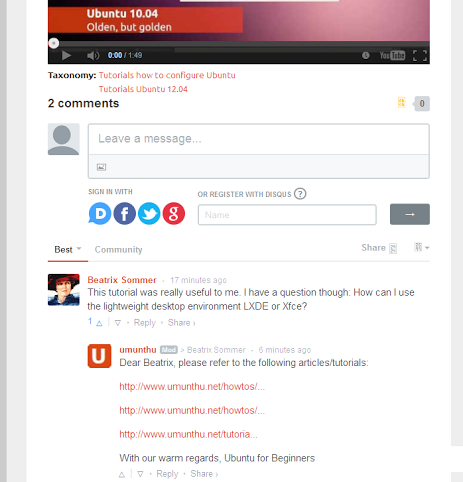This screenshot has width=463, height=482.
Task: Open second umunthu.net/howtos link
Action: pyautogui.click(x=192, y=410)
